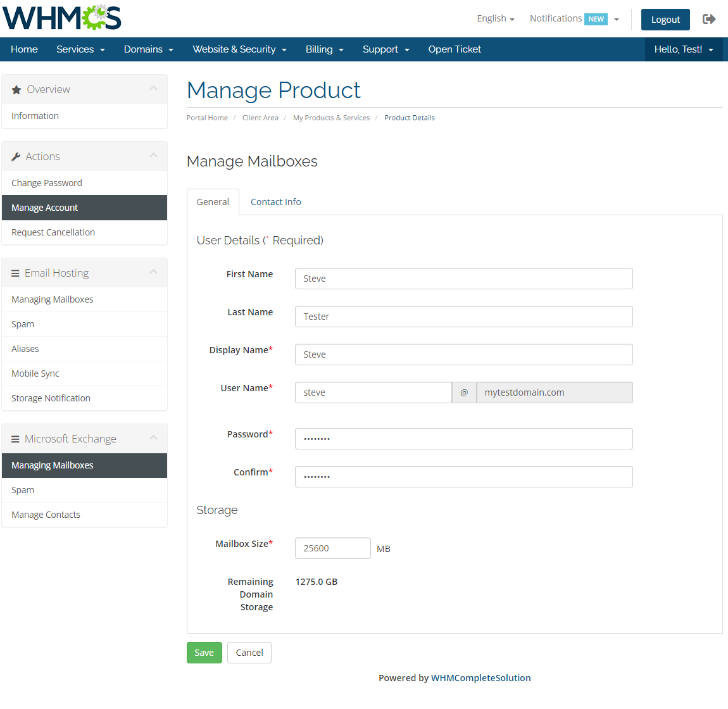
Task: Open the Domains menu
Action: click(149, 49)
